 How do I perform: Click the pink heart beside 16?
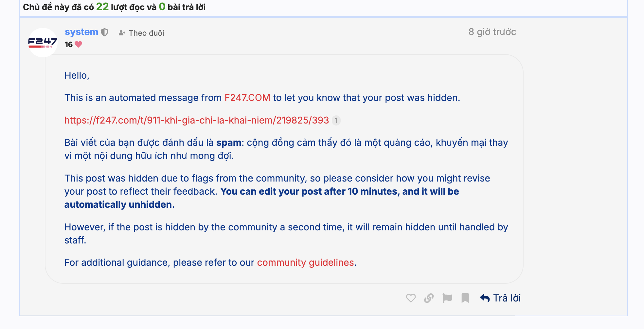pyautogui.click(x=79, y=44)
